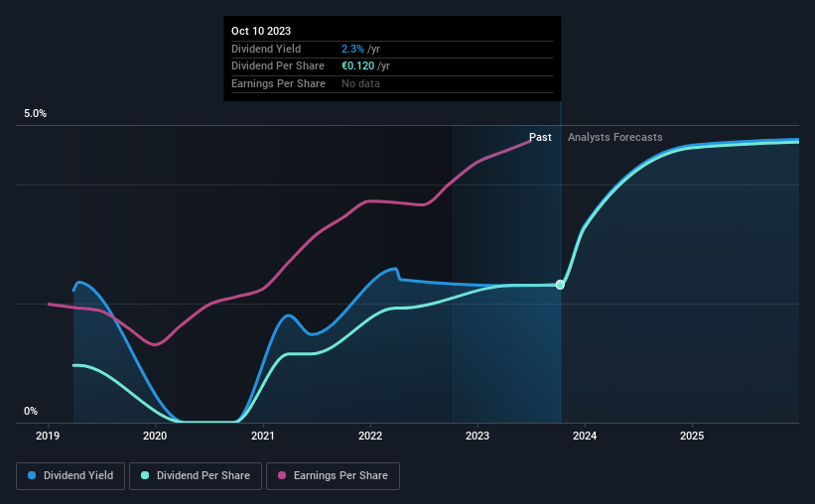Viewport: 815px width, 504px height.
Task: Click the 'Dividend Yield' tooltip row label
Action: point(266,49)
